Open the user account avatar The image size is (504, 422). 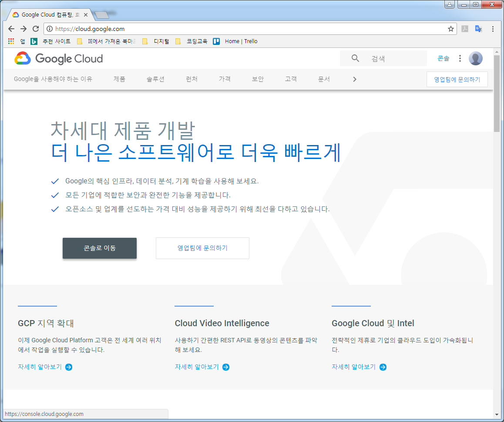475,58
